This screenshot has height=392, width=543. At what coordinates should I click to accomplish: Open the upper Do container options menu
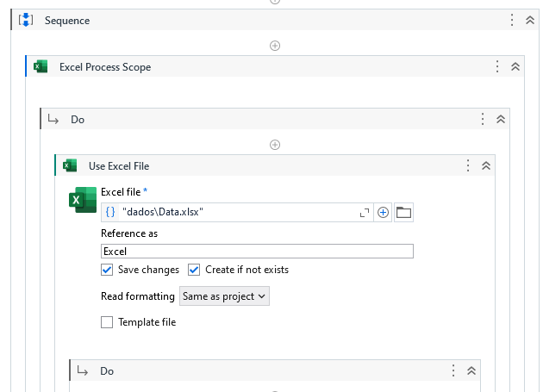483,119
